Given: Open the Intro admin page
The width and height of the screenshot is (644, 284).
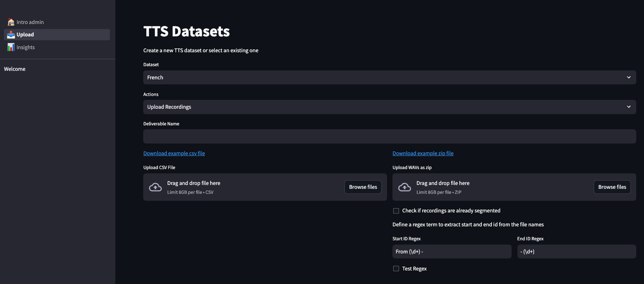Looking at the screenshot, I should point(57,22).
